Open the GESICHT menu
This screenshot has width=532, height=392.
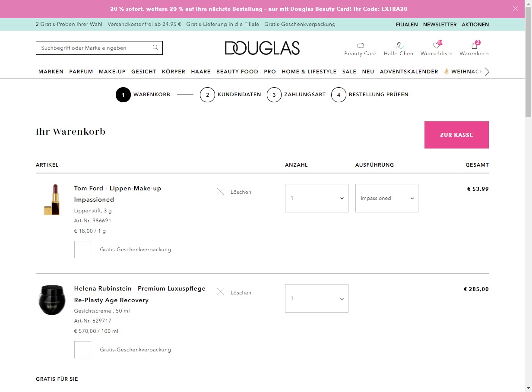pos(144,72)
